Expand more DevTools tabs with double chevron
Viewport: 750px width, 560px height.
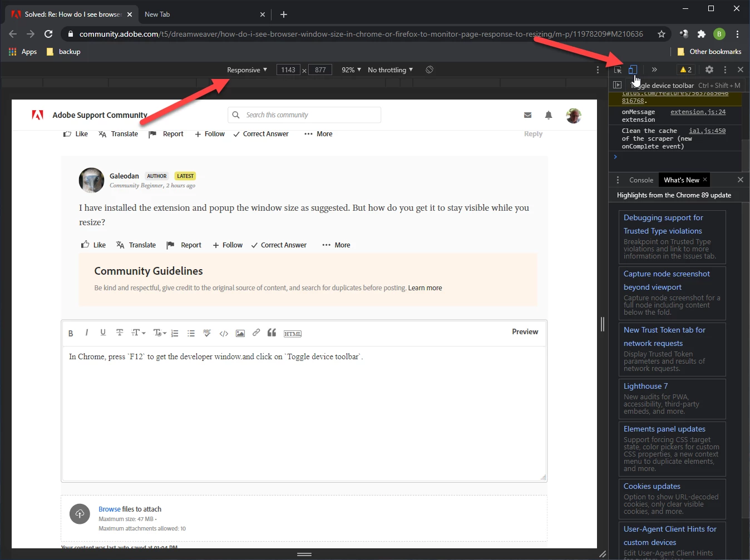654,70
